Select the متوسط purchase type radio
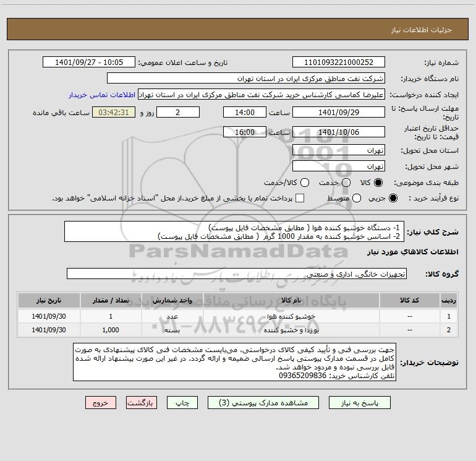The image size is (476, 461). coord(357,198)
